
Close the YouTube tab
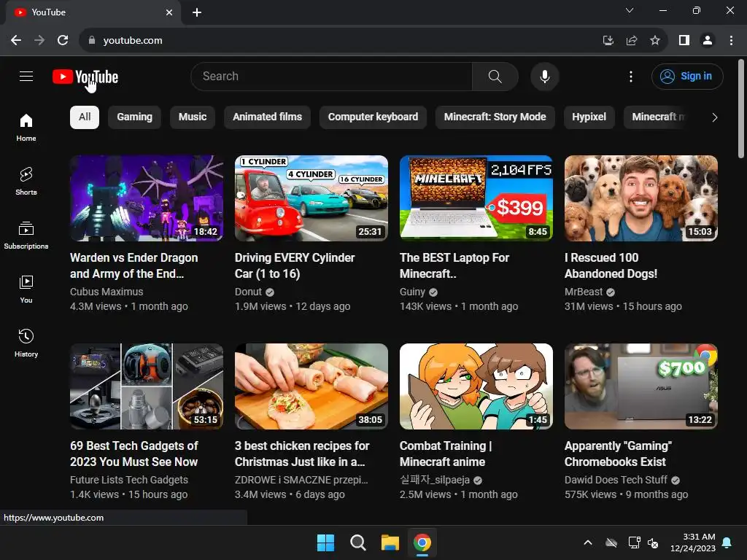tap(169, 12)
